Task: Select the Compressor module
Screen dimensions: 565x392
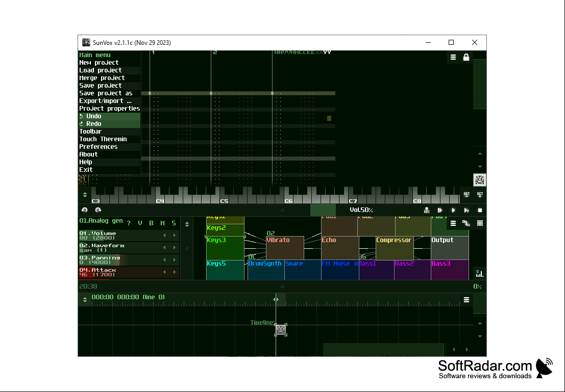Action: (x=395, y=248)
